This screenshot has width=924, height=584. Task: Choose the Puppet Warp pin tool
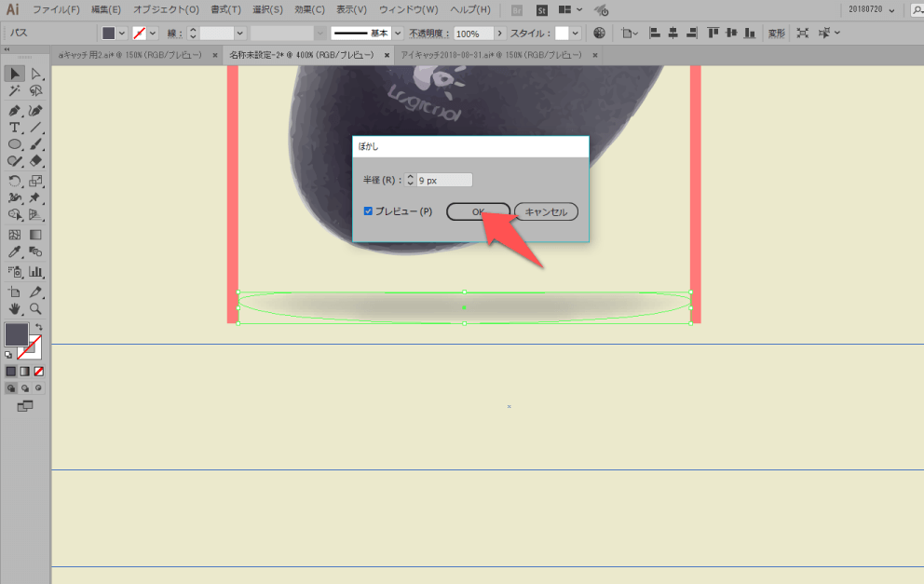pyautogui.click(x=36, y=198)
